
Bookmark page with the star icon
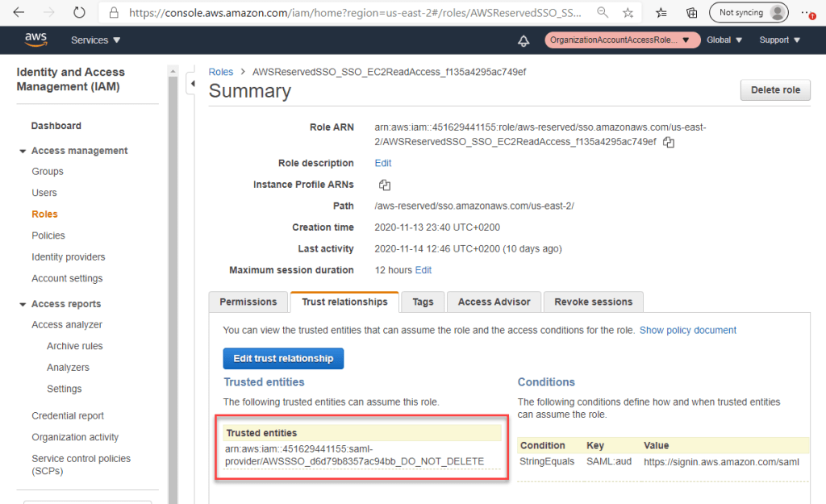pyautogui.click(x=628, y=13)
